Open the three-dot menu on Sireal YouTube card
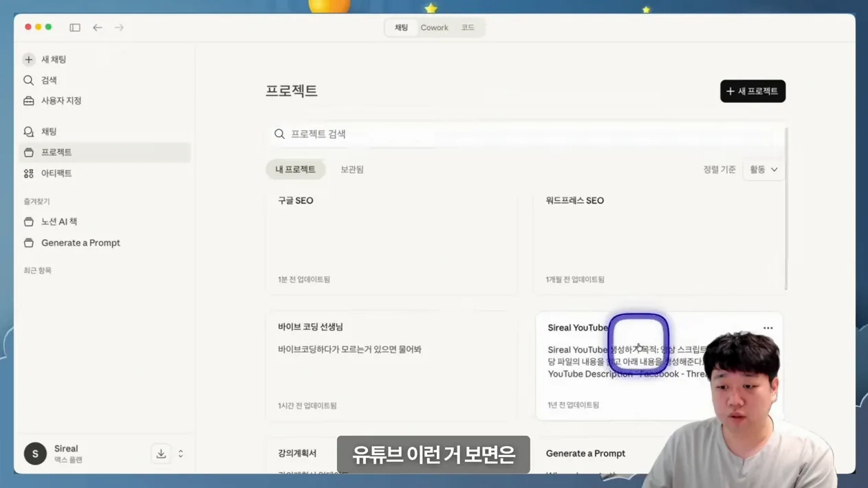The height and width of the screenshot is (488, 868). 768,328
